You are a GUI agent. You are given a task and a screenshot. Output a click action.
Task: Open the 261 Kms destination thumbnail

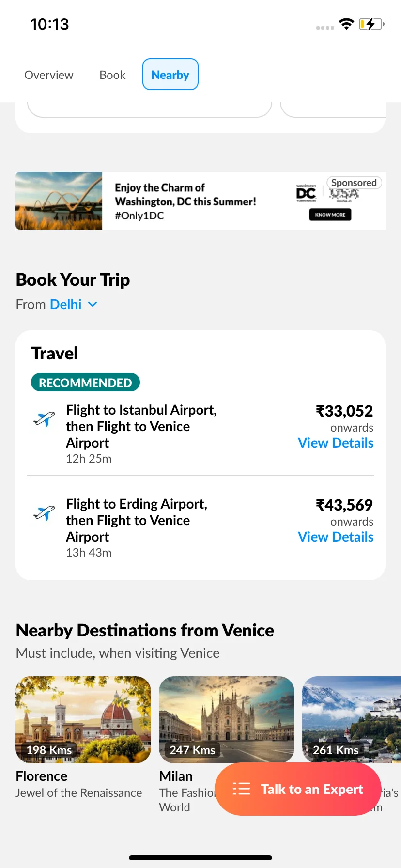(352, 720)
